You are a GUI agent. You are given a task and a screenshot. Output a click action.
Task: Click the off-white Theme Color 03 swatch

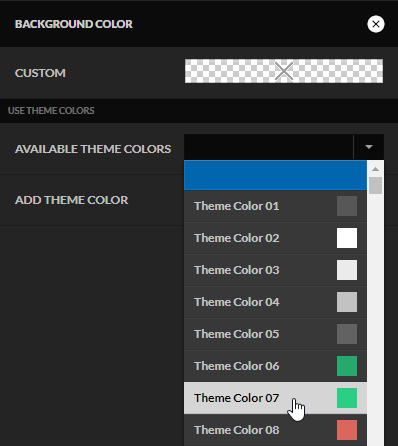(347, 270)
